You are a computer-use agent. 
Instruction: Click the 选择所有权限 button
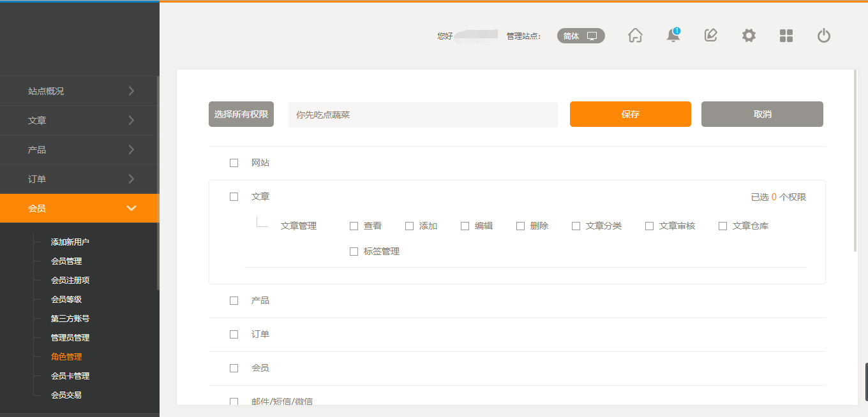click(x=241, y=114)
